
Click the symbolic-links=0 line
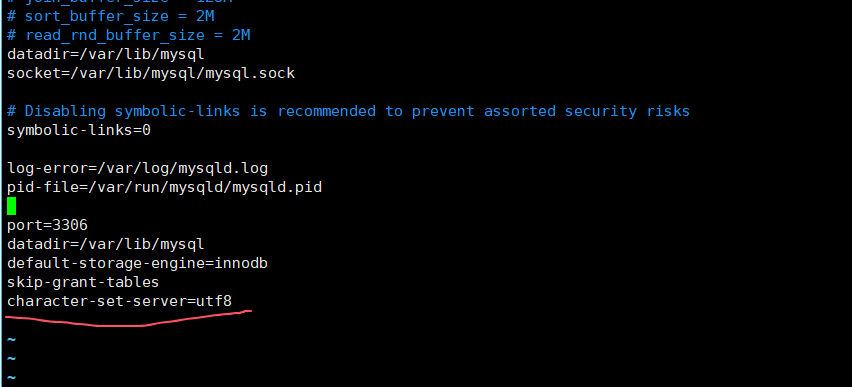pyautogui.click(x=79, y=130)
